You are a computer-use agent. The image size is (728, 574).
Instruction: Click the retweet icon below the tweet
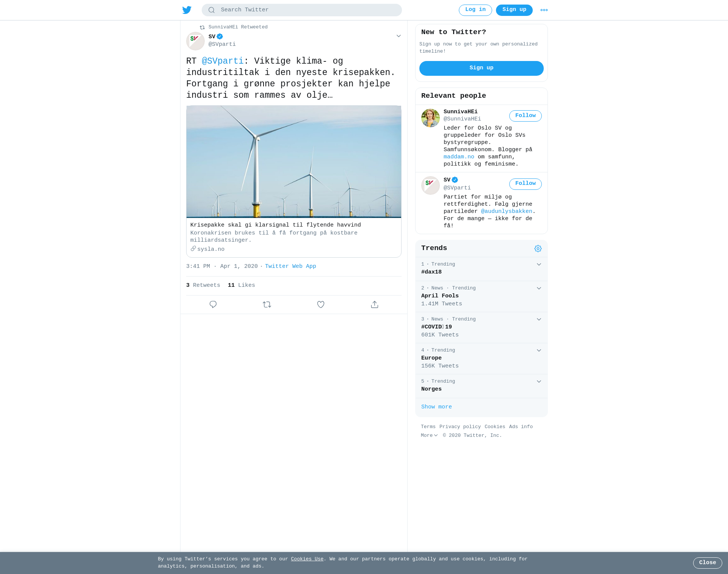(267, 305)
